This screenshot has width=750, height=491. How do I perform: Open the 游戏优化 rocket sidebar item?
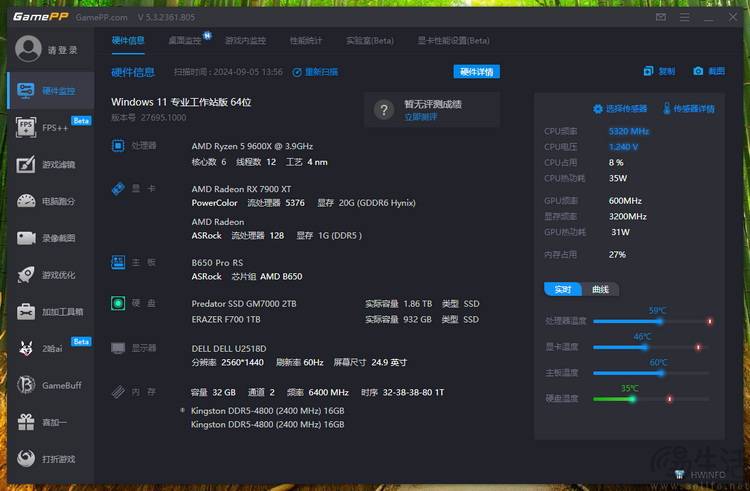click(x=51, y=275)
